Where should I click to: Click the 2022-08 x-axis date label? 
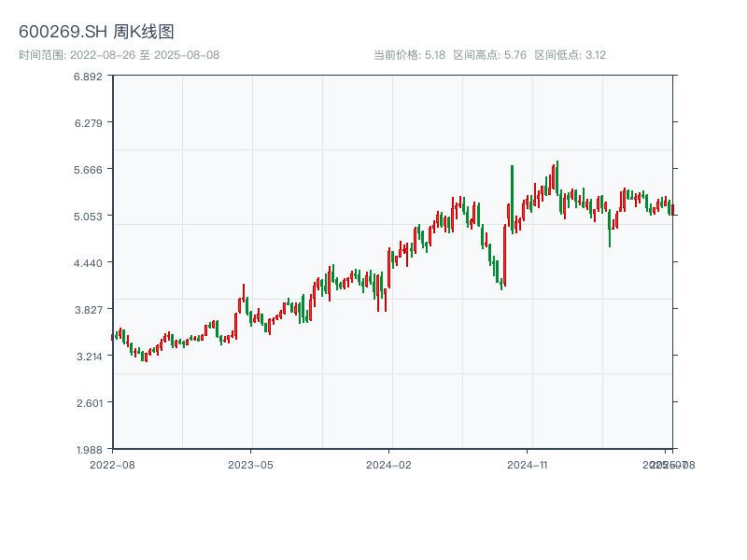[x=112, y=464]
